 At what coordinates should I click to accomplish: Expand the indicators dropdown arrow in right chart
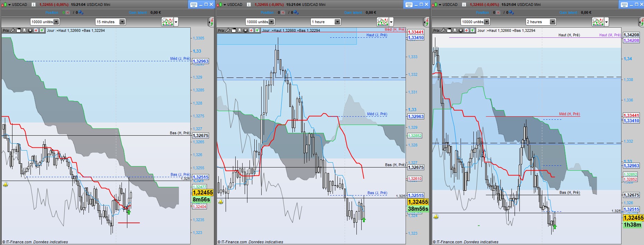pos(607,22)
